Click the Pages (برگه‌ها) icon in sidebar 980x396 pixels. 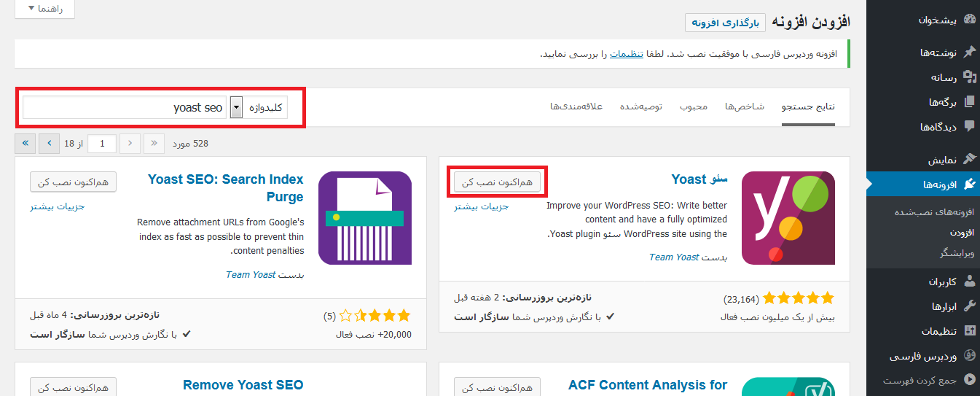tap(969, 101)
